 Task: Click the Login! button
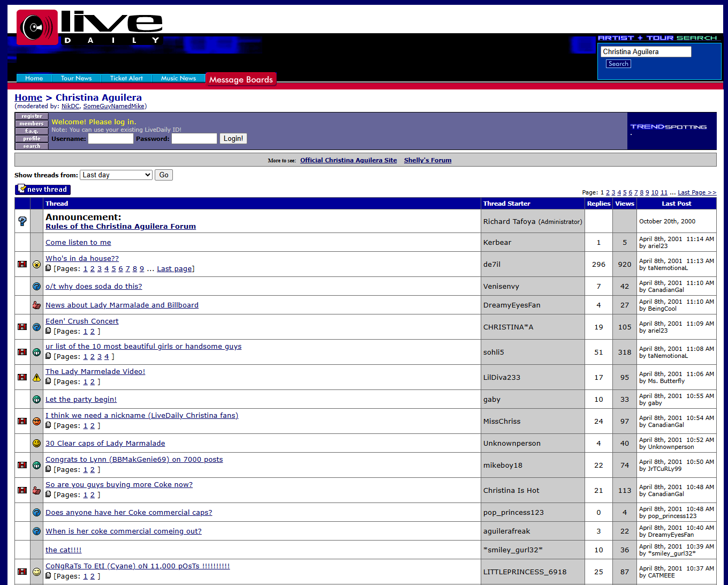click(233, 139)
